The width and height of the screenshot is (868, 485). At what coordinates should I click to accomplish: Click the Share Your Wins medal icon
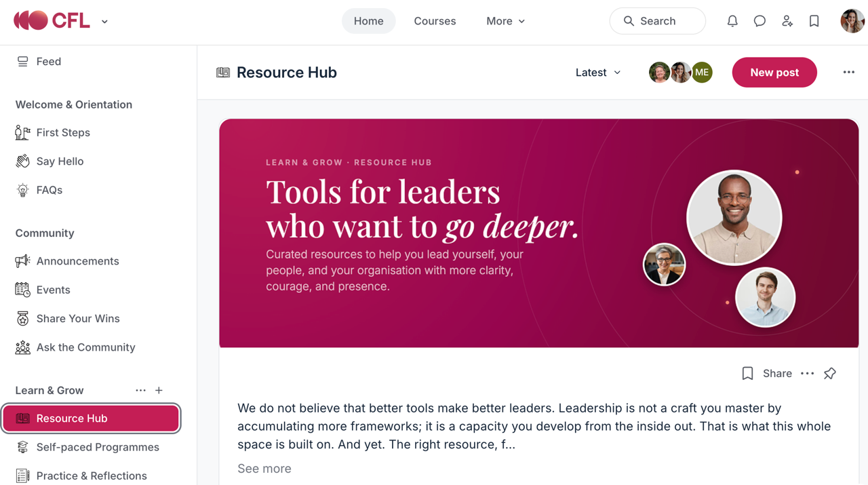pyautogui.click(x=22, y=318)
